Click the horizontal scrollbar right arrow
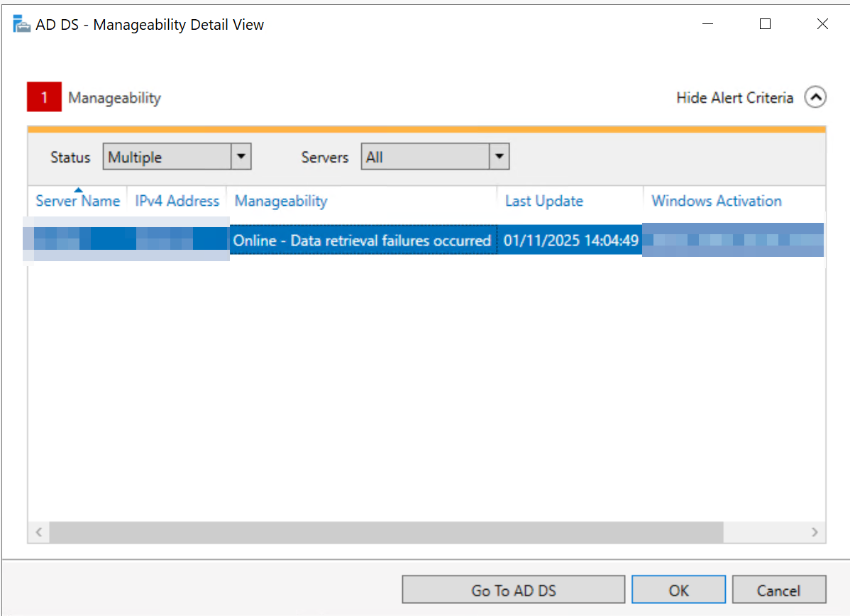 click(815, 532)
